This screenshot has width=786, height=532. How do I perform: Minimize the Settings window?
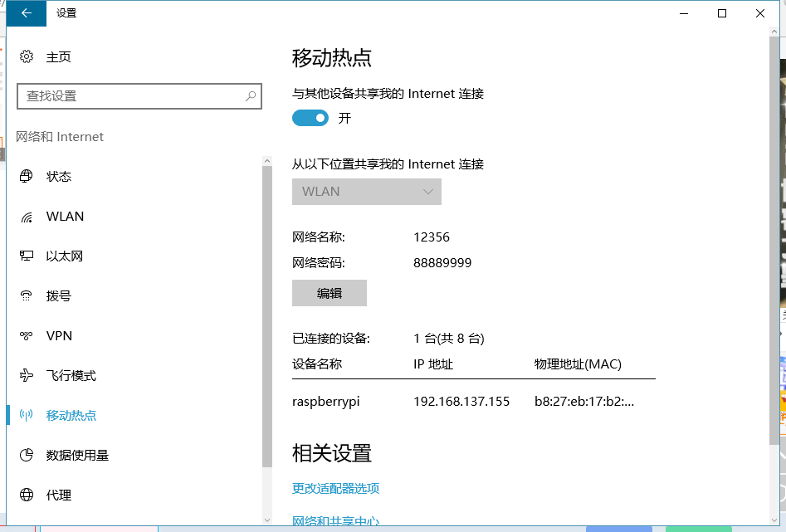[684, 13]
